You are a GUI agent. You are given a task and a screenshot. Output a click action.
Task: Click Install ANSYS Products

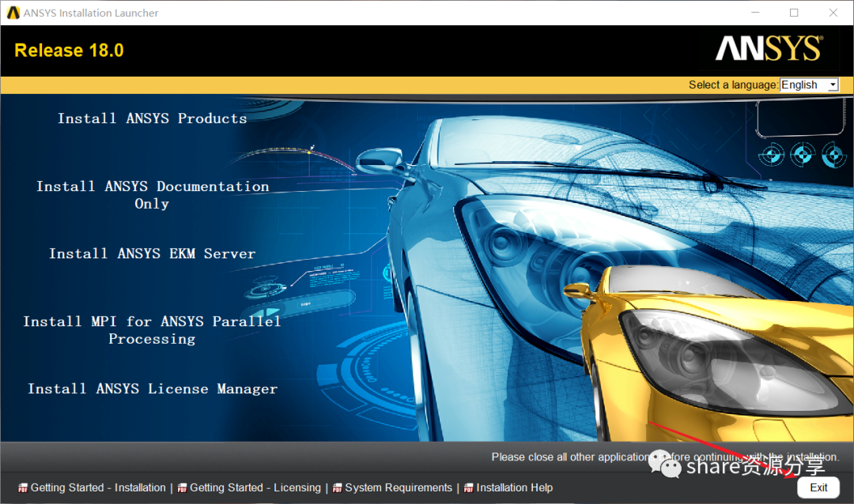152,118
